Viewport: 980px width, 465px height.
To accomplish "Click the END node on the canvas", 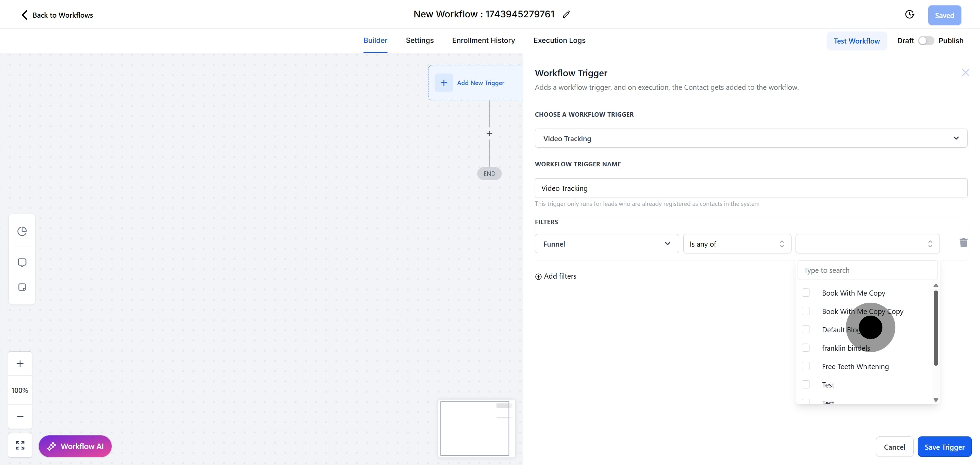I will click(x=489, y=173).
